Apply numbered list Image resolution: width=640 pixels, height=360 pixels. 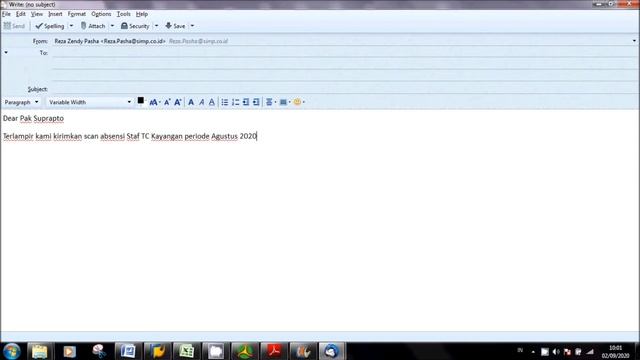(x=236, y=102)
